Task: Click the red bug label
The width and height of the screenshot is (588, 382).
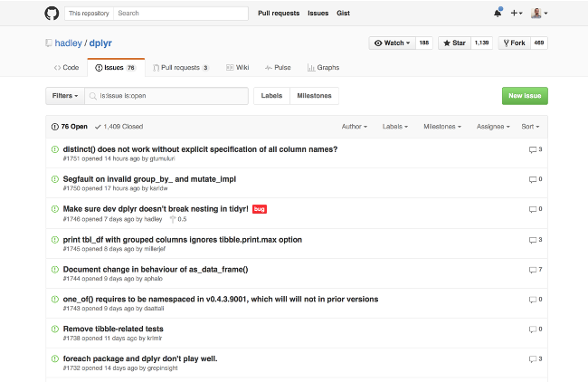Action: [x=260, y=209]
